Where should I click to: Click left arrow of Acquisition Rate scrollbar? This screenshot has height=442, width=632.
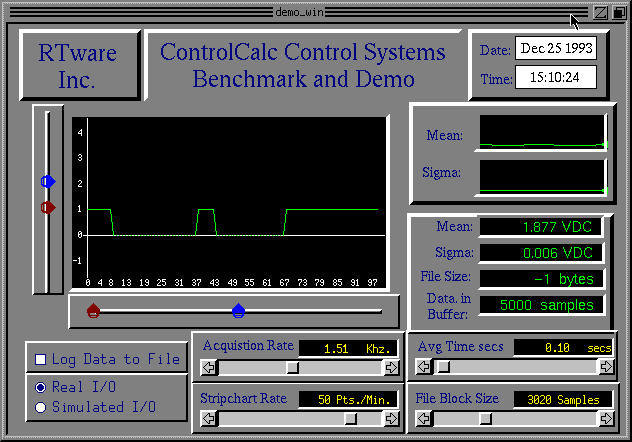208,367
